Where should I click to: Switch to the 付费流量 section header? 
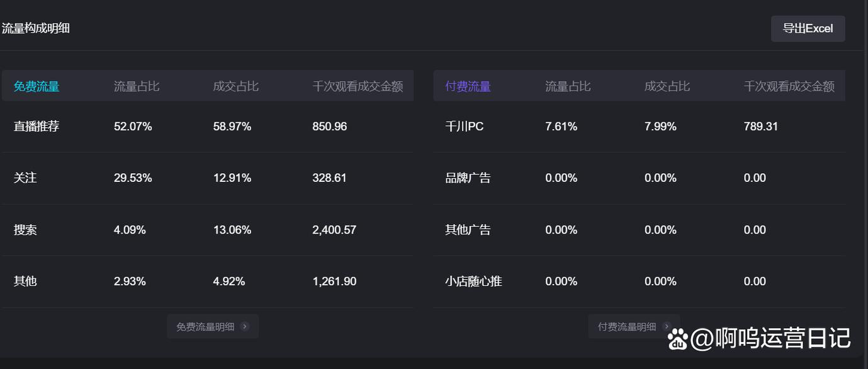pyautogui.click(x=467, y=86)
